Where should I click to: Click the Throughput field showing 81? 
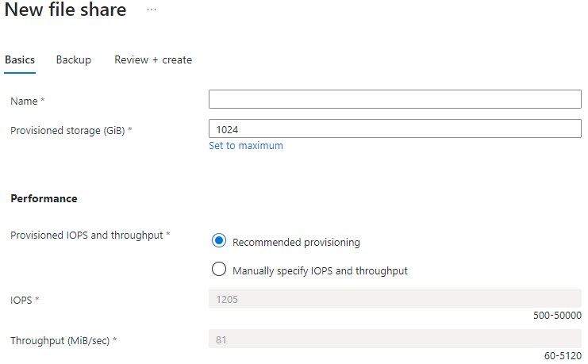(394, 339)
